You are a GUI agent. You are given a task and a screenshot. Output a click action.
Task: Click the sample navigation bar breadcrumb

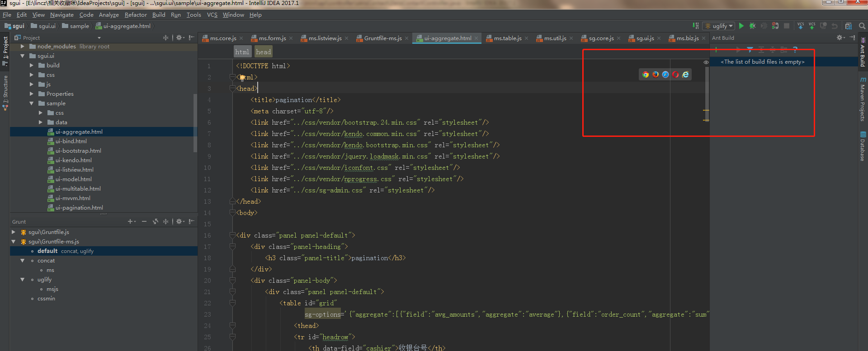coord(75,26)
